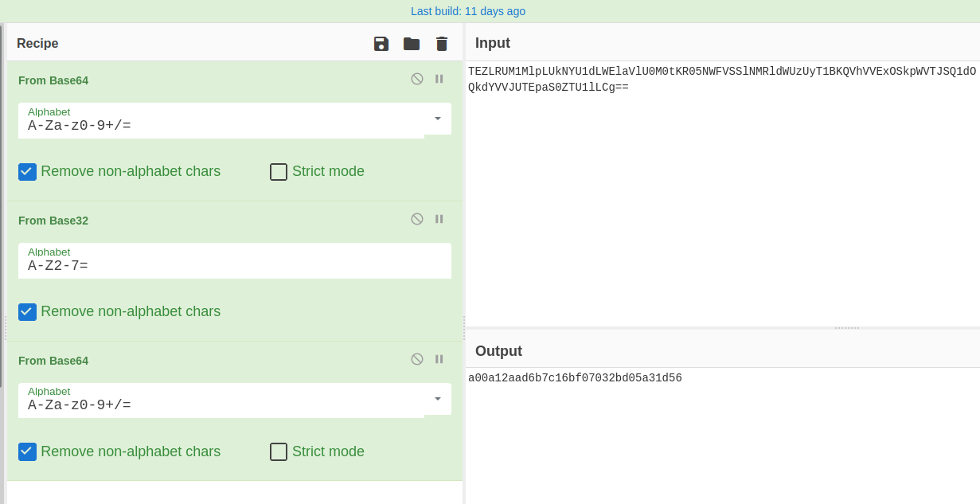Disable the last From Base64 operation

(x=416, y=359)
